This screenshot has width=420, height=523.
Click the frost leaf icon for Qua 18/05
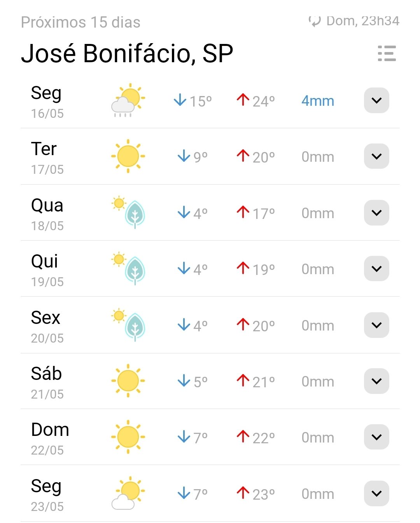pos(128,212)
